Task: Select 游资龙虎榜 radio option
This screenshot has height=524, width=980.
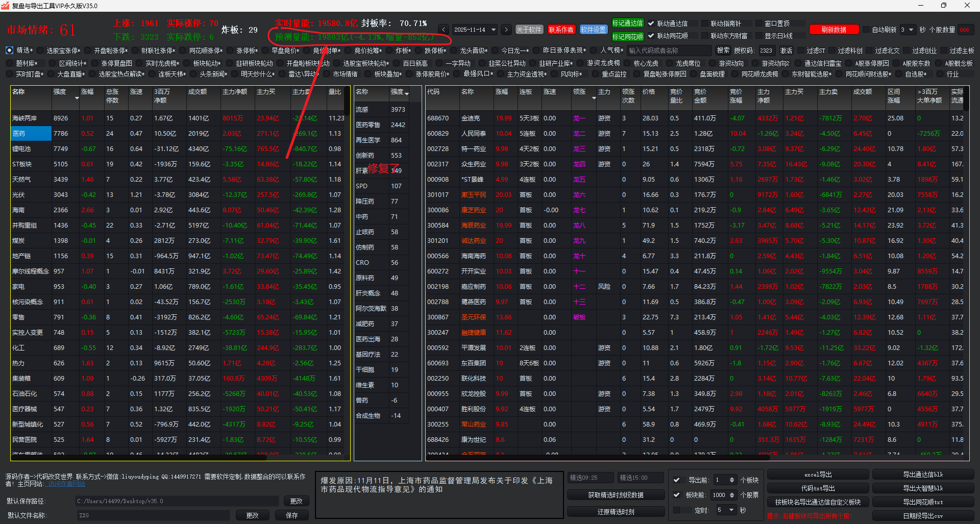Action: pyautogui.click(x=580, y=63)
